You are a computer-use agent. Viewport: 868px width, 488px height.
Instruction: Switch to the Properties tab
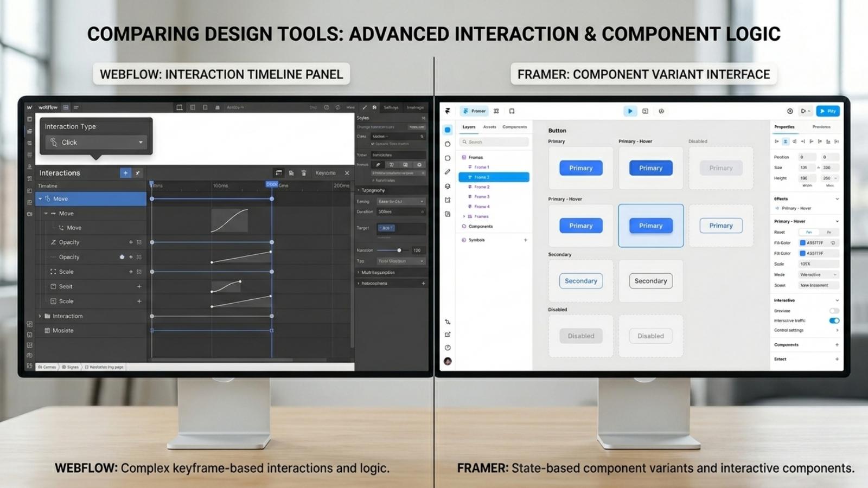coord(784,127)
